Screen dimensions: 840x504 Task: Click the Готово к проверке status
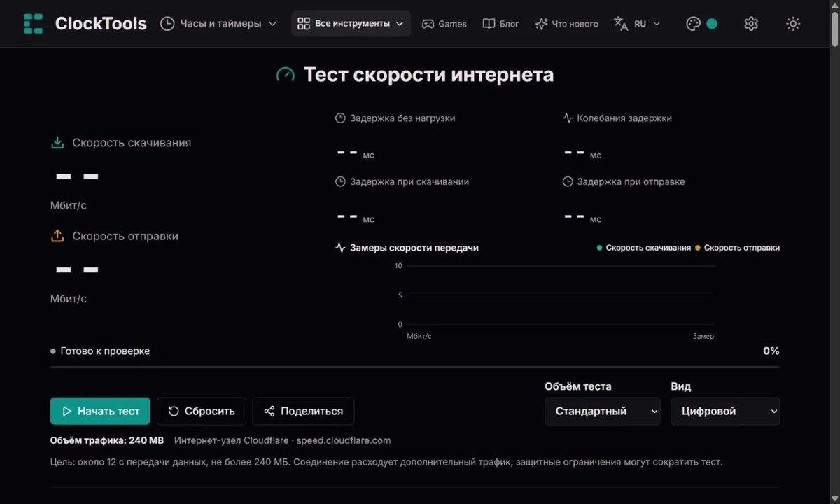tap(100, 351)
